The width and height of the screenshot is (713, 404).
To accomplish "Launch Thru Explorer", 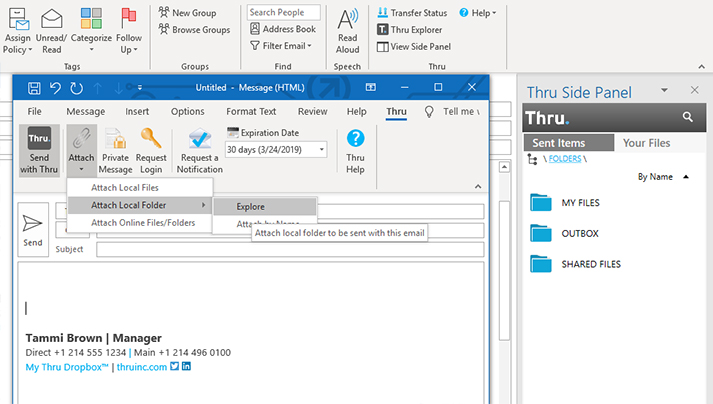I will pyautogui.click(x=409, y=30).
